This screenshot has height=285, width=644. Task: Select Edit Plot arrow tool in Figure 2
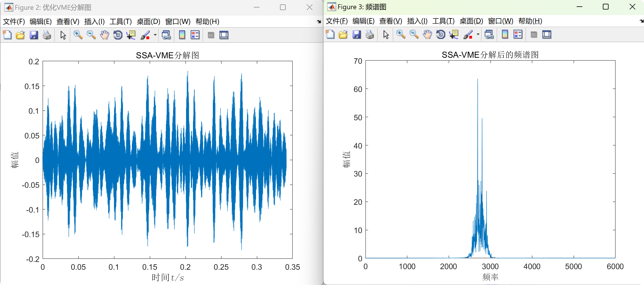pyautogui.click(x=63, y=35)
